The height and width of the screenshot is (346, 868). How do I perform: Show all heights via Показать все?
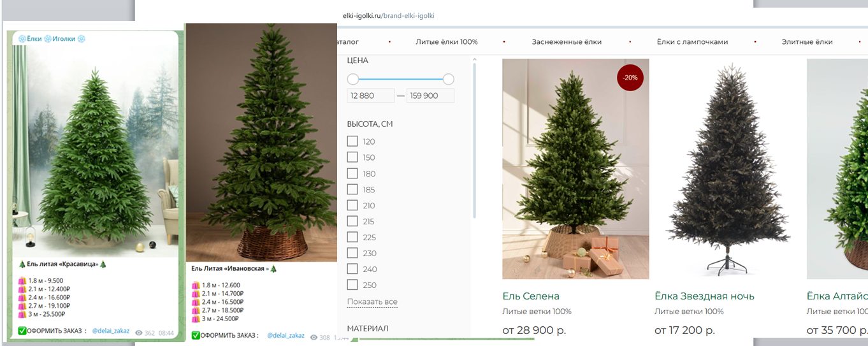pos(372,301)
